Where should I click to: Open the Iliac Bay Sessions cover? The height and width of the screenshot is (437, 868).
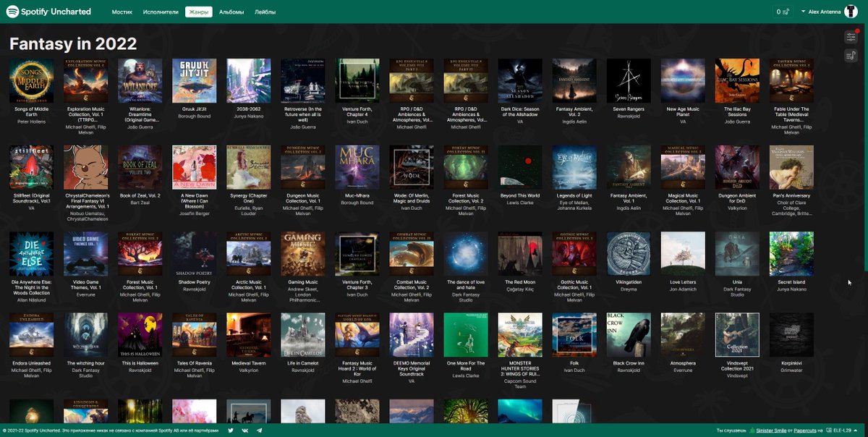737,81
